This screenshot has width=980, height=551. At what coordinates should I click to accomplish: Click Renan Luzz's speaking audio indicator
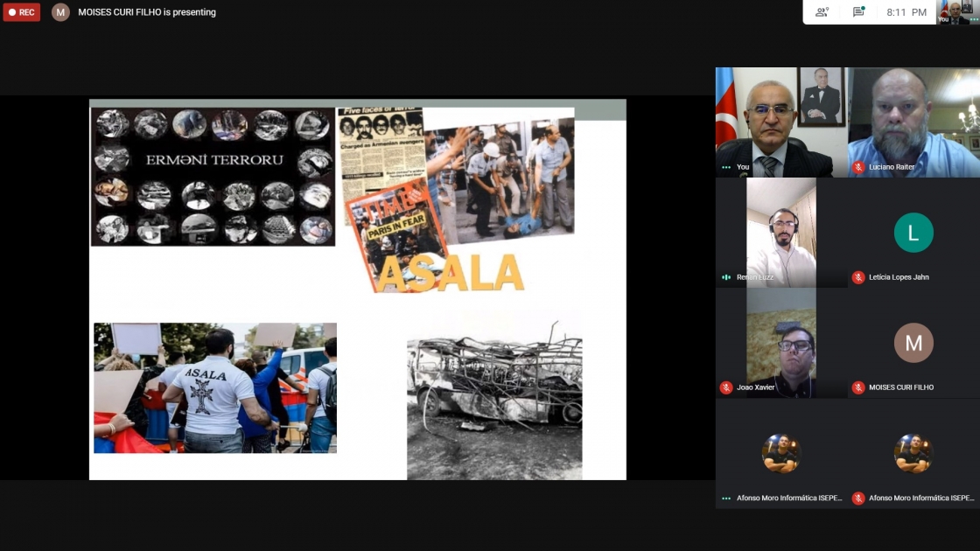point(726,276)
